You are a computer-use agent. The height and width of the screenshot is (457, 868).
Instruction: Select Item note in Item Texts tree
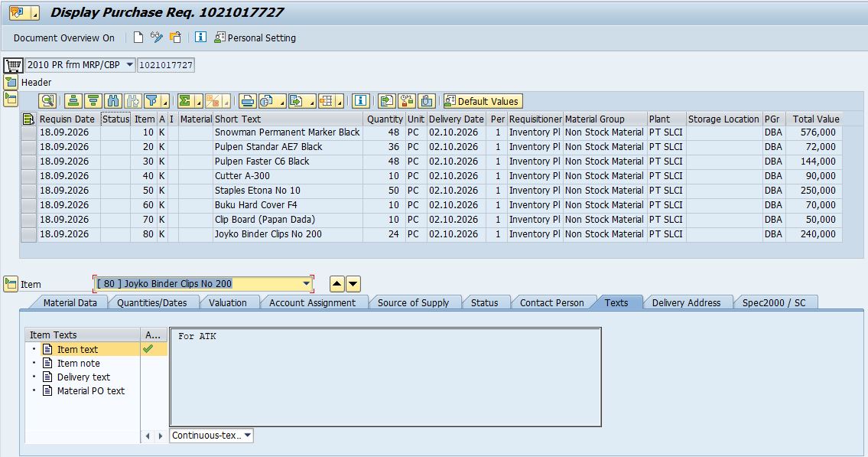click(x=79, y=364)
